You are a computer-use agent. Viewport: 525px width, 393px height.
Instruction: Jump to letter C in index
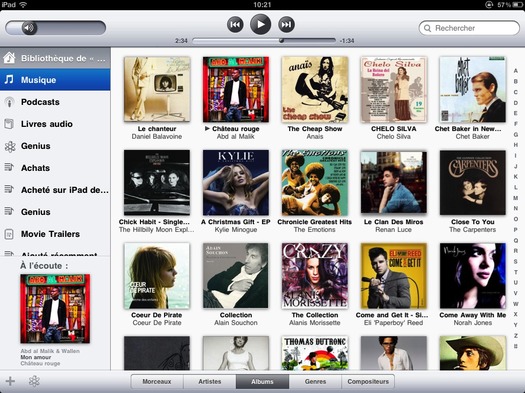click(x=516, y=92)
